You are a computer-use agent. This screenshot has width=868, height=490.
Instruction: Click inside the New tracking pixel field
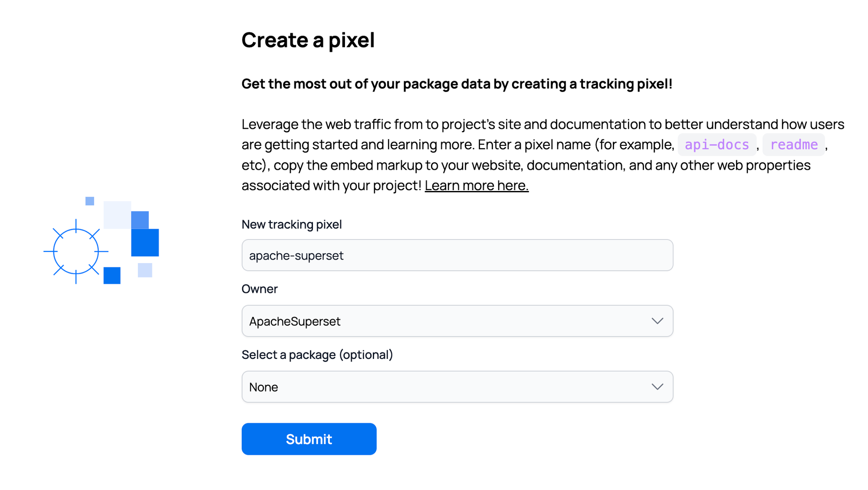pyautogui.click(x=457, y=255)
